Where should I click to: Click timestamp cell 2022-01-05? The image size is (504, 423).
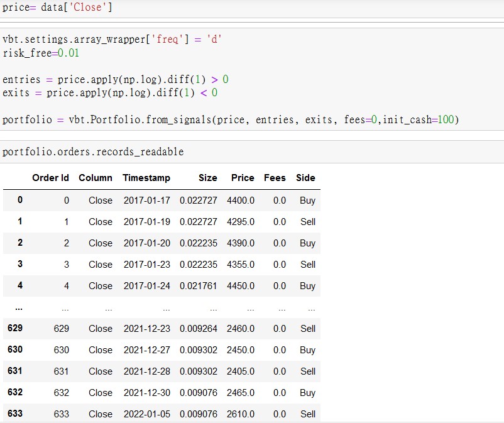click(x=147, y=414)
